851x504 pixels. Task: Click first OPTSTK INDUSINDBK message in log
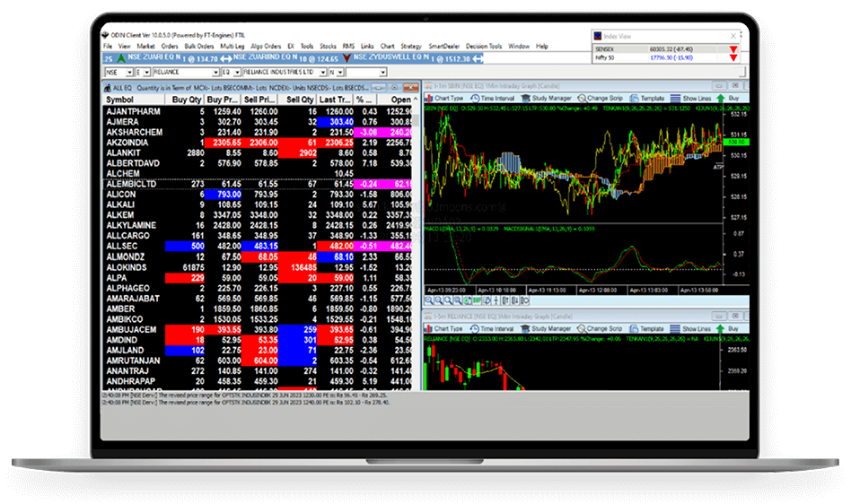point(245,395)
